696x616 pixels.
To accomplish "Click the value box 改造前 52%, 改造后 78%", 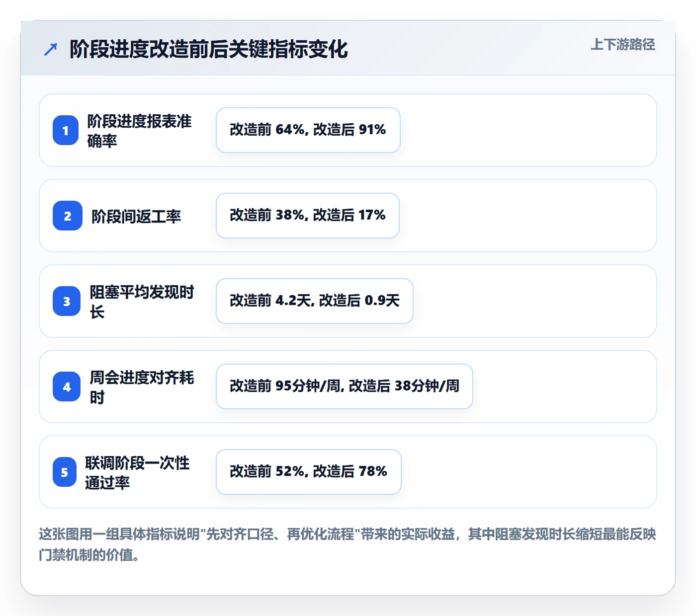I will [x=309, y=472].
